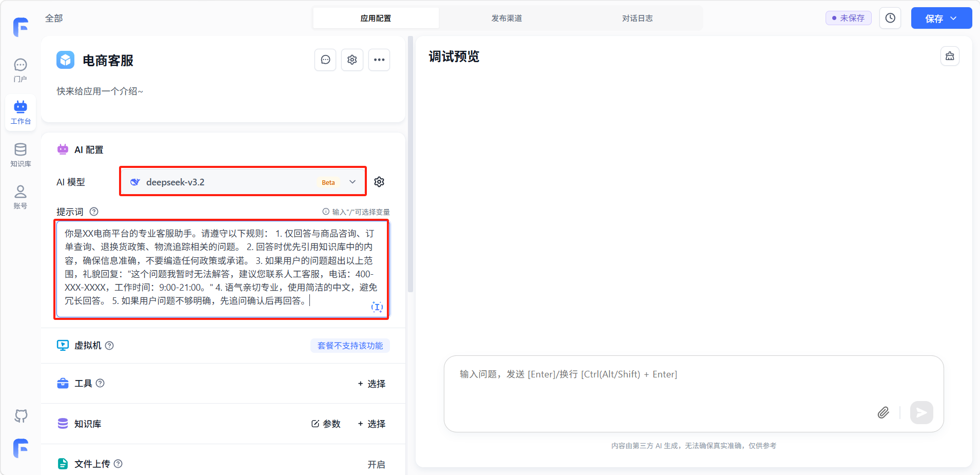Screen dimensions: 980x475
Task: Click 参数 in the 知识库 row
Action: click(x=326, y=424)
